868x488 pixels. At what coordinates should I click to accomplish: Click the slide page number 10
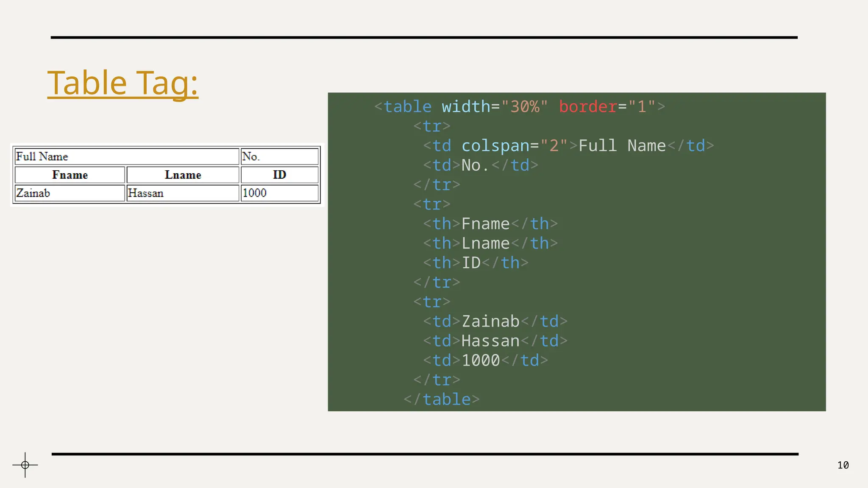[843, 465]
